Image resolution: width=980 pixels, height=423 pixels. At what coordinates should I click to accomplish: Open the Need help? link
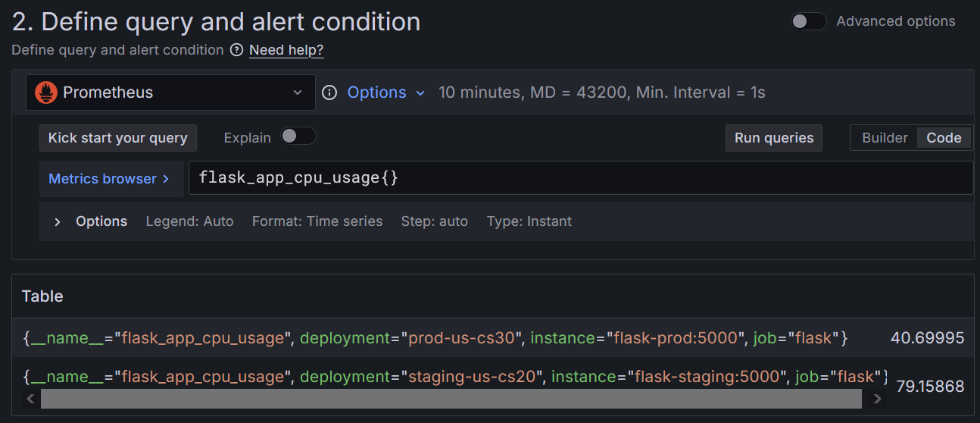click(286, 50)
